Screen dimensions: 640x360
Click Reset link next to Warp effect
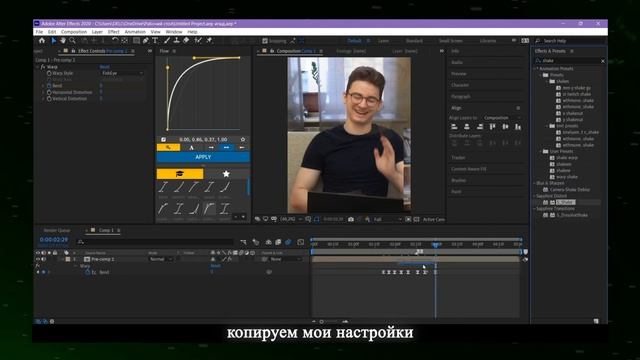104,67
